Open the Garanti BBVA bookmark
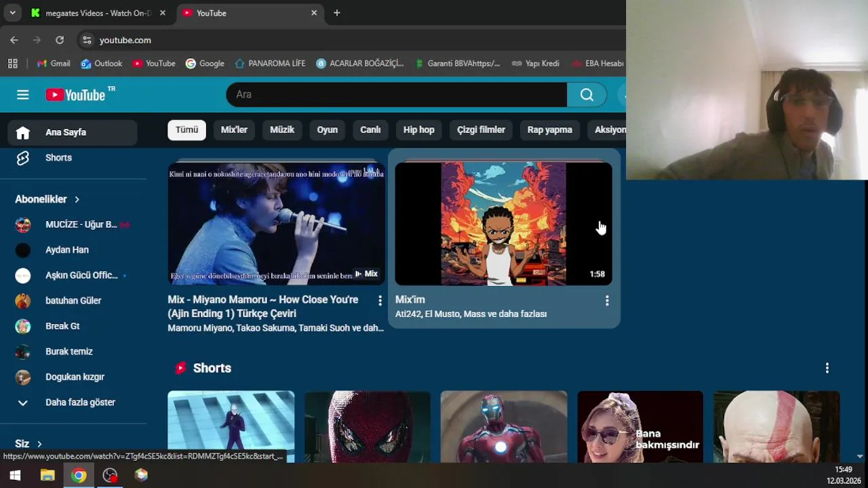The height and width of the screenshot is (488, 868). [x=456, y=63]
